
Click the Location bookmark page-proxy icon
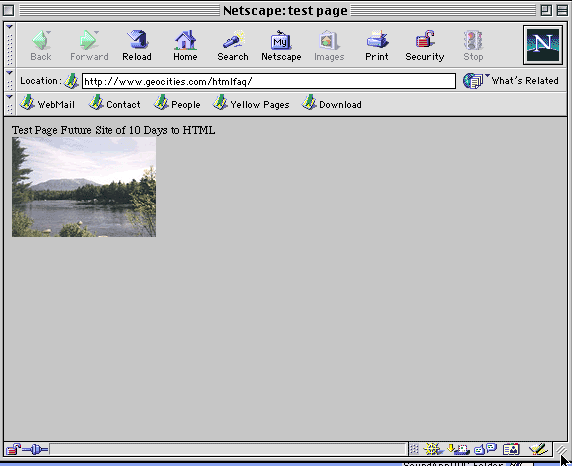(x=71, y=81)
